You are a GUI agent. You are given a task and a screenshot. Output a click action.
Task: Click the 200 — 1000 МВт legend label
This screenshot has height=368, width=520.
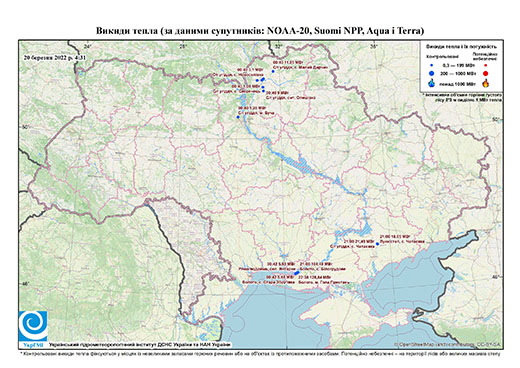[x=458, y=73]
